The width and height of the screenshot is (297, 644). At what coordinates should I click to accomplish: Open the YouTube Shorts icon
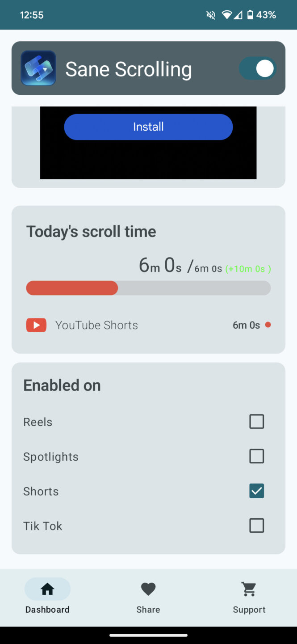point(36,325)
